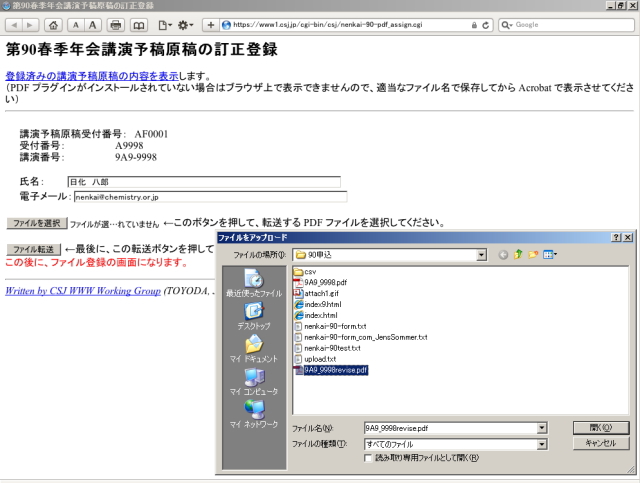Open the view menu icon in dialog toolbar
Screen dimensions: 640x483
click(550, 255)
